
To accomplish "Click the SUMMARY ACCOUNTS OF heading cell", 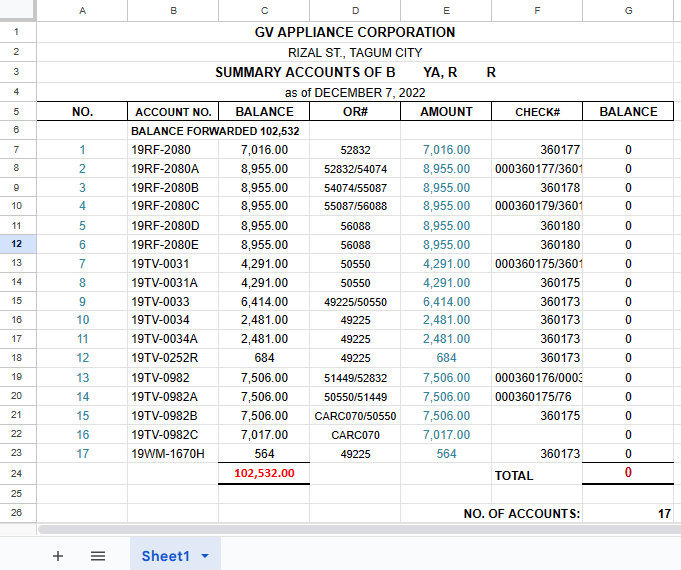I will click(x=355, y=72).
